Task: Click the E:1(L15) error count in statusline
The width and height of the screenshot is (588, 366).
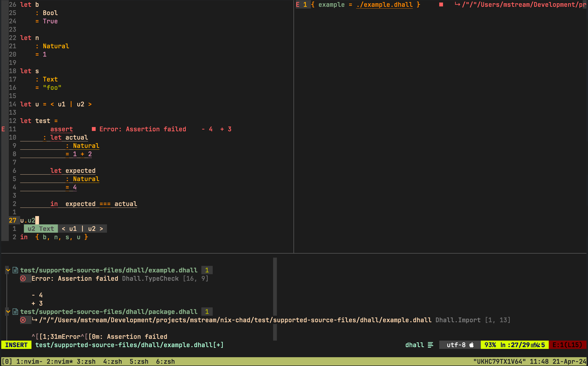Action: [x=567, y=345]
